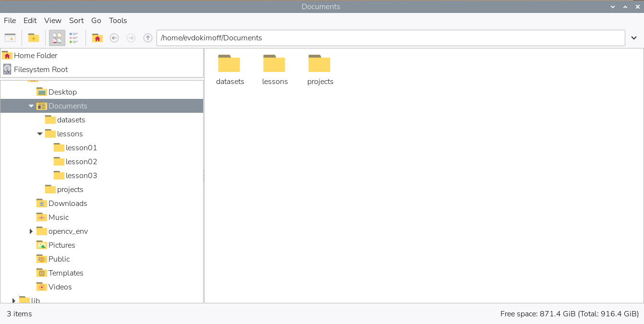This screenshot has height=324, width=644.
Task: Collapse the lessons tree node
Action: [40, 134]
